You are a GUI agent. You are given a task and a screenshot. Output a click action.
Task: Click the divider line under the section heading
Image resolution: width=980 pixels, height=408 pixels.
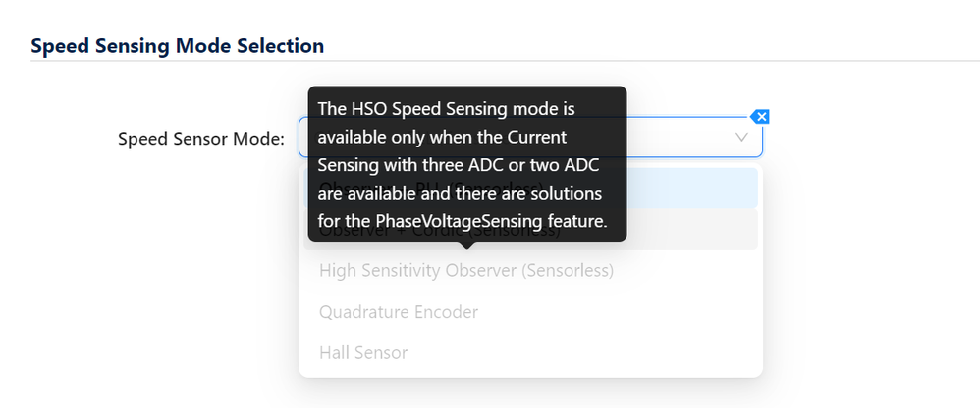click(x=505, y=61)
